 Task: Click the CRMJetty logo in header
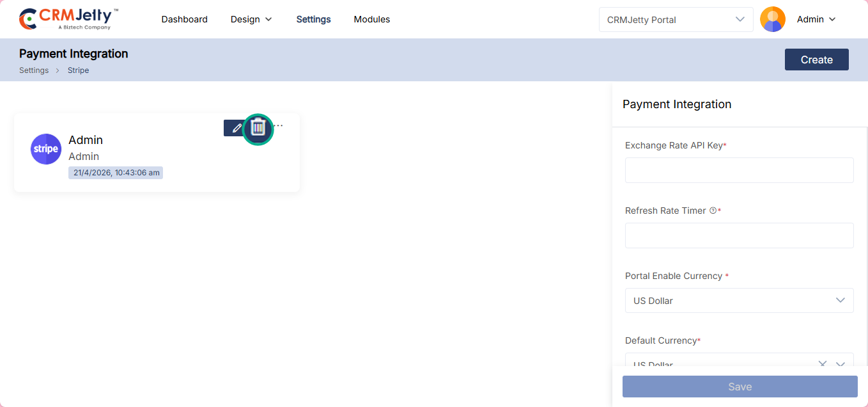69,19
